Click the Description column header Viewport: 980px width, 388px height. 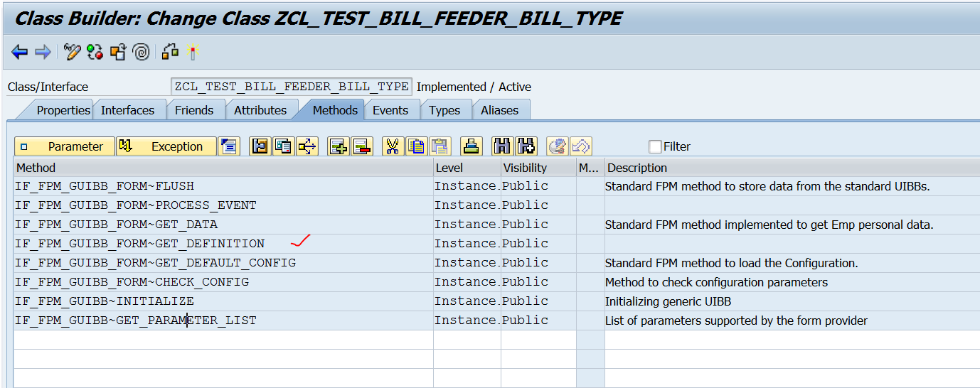coord(792,168)
